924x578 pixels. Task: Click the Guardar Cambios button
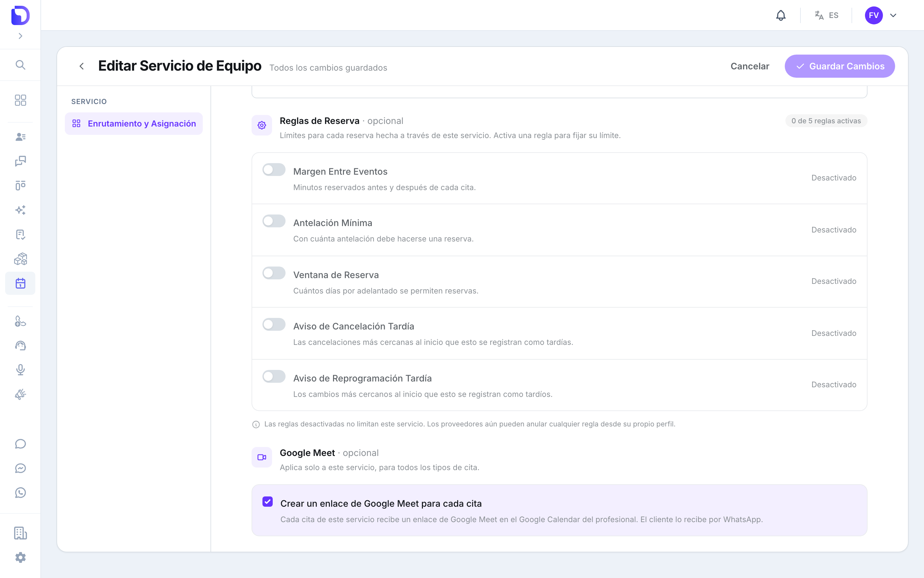[x=840, y=66]
